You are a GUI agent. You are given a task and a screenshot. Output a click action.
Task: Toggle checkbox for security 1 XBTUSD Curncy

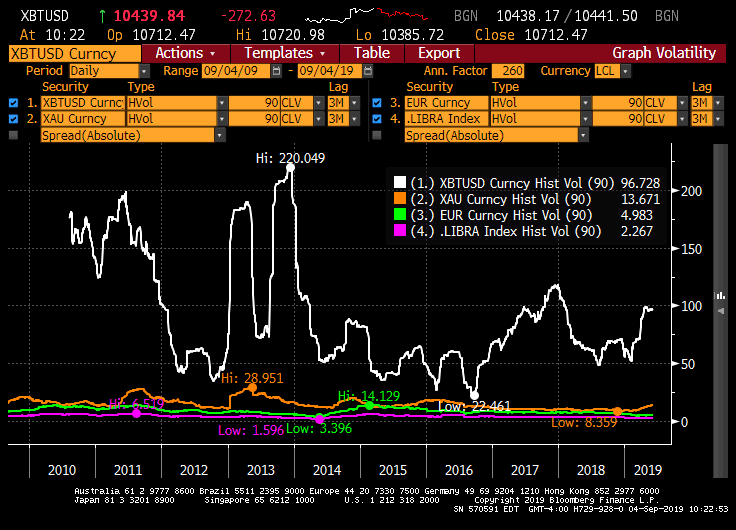13,103
